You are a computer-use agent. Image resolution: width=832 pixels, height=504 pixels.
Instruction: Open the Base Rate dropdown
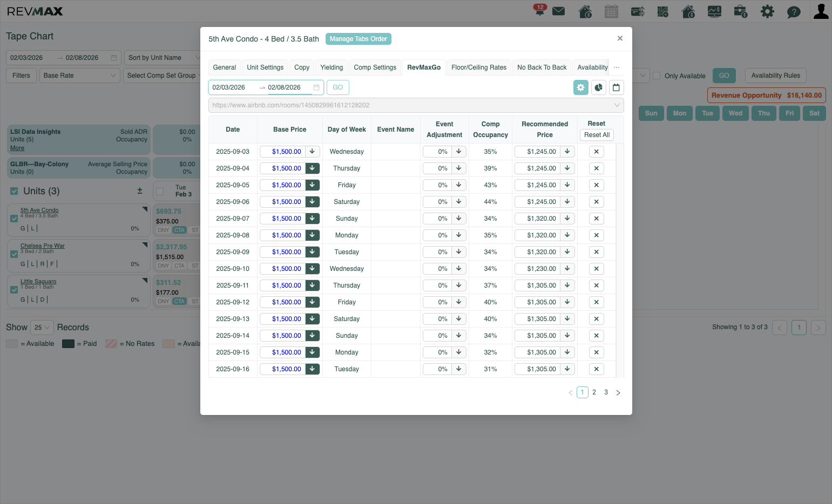click(80, 76)
